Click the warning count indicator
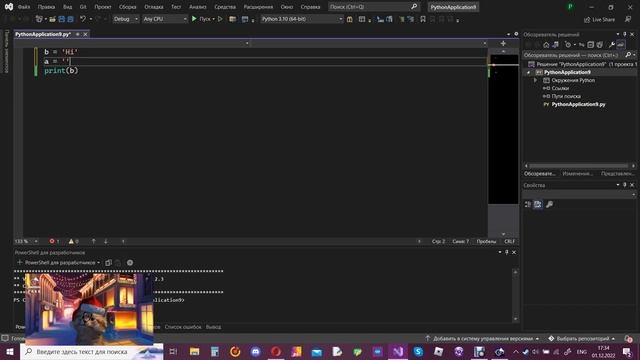640x360 pixels. click(73, 241)
